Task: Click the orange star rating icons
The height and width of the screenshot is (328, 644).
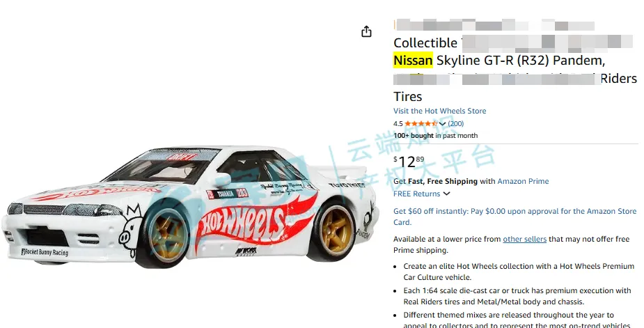Action: click(421, 123)
